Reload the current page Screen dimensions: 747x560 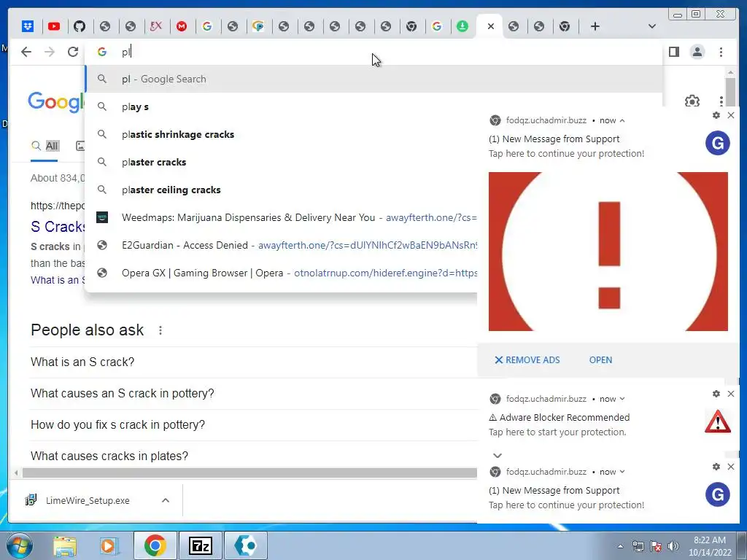(x=72, y=52)
